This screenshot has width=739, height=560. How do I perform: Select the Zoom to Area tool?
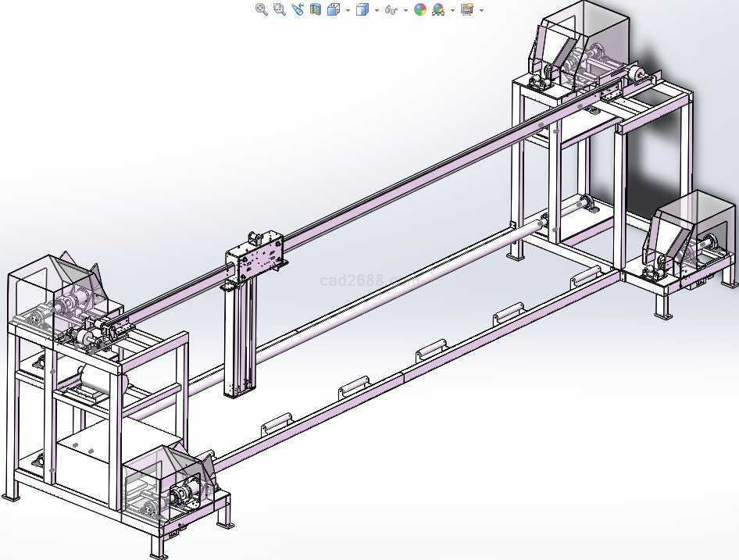pos(279,9)
